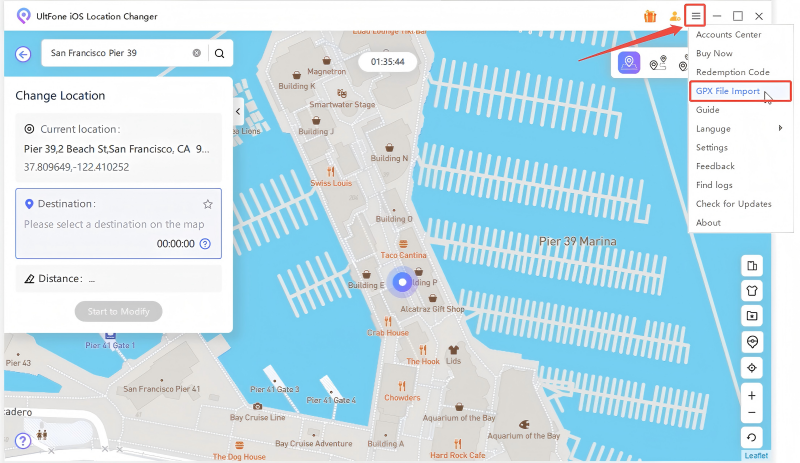The height and width of the screenshot is (463, 800).
Task: Click the 01:35:44 timer pill
Action: [x=388, y=62]
